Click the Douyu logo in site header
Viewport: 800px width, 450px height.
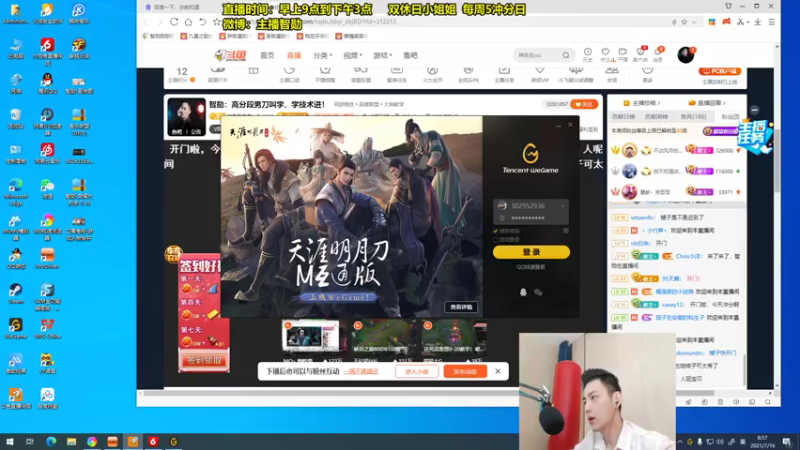point(230,55)
